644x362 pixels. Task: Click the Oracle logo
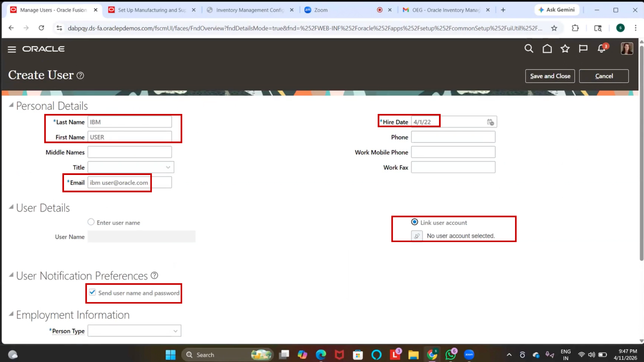(43, 49)
